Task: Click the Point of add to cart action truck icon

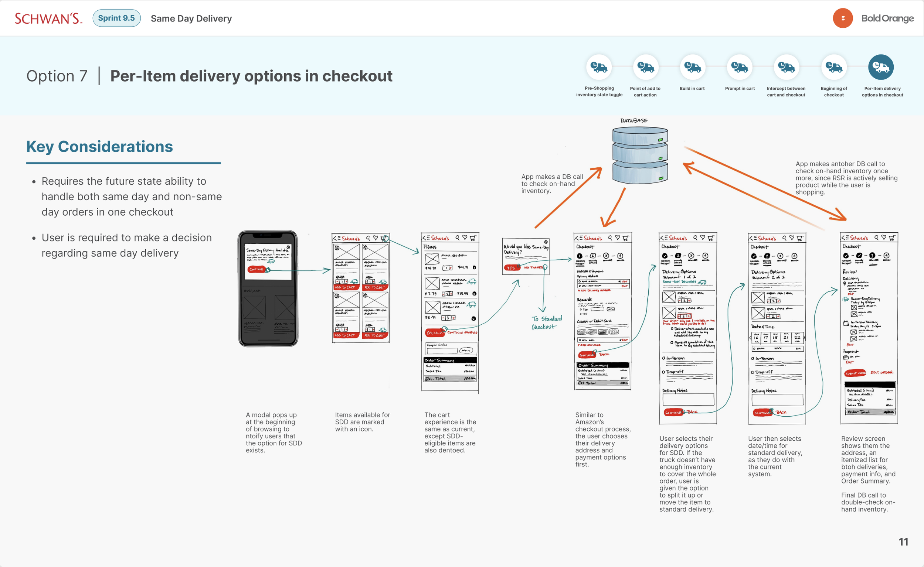Action: coord(646,67)
